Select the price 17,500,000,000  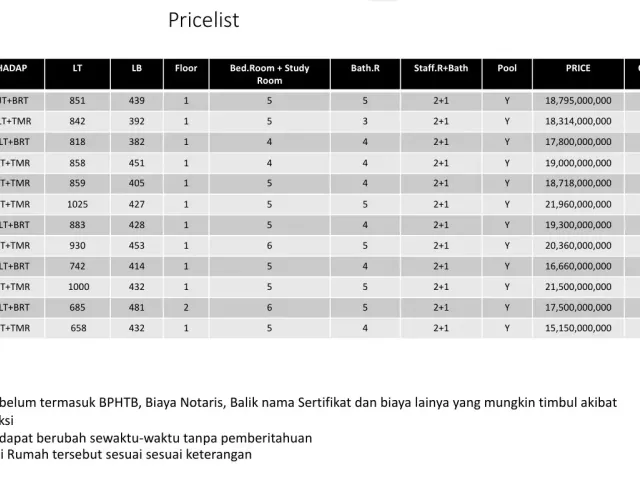(x=578, y=308)
